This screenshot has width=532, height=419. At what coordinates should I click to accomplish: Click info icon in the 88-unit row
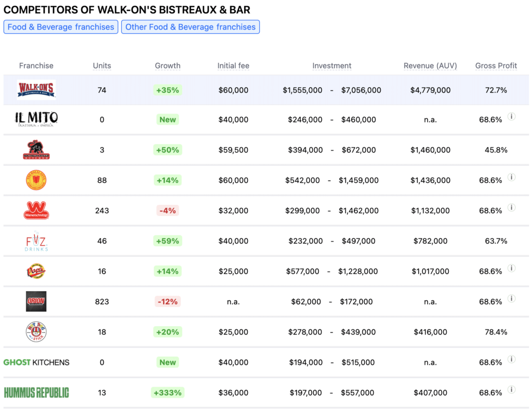512,177
